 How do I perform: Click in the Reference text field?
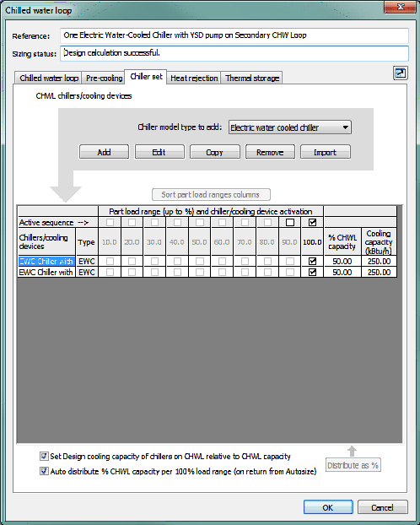point(234,35)
